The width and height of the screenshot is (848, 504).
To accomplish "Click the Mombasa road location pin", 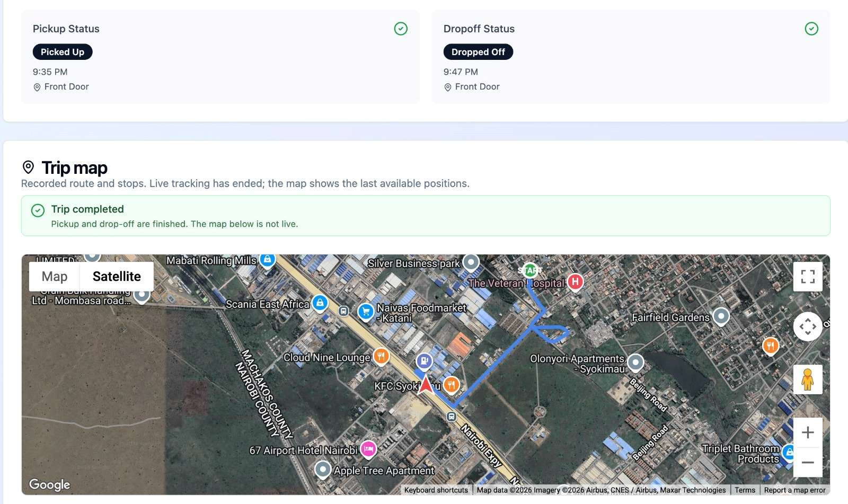I will pos(142,295).
